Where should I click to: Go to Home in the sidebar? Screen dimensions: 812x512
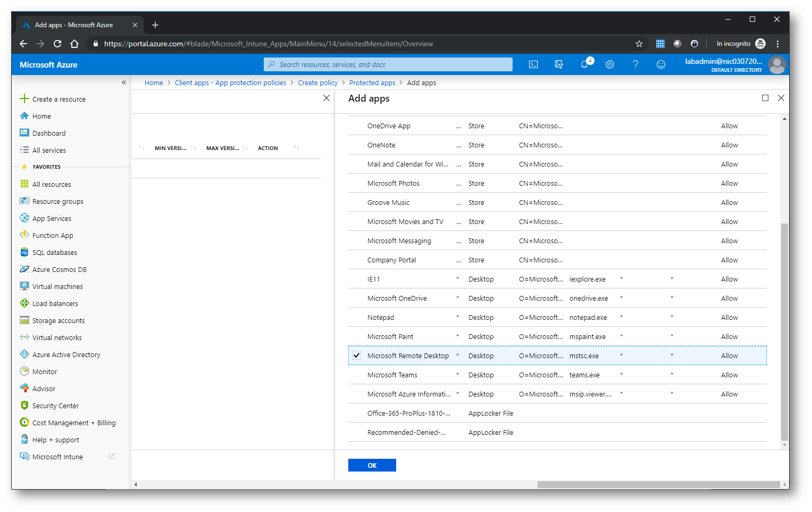click(41, 116)
